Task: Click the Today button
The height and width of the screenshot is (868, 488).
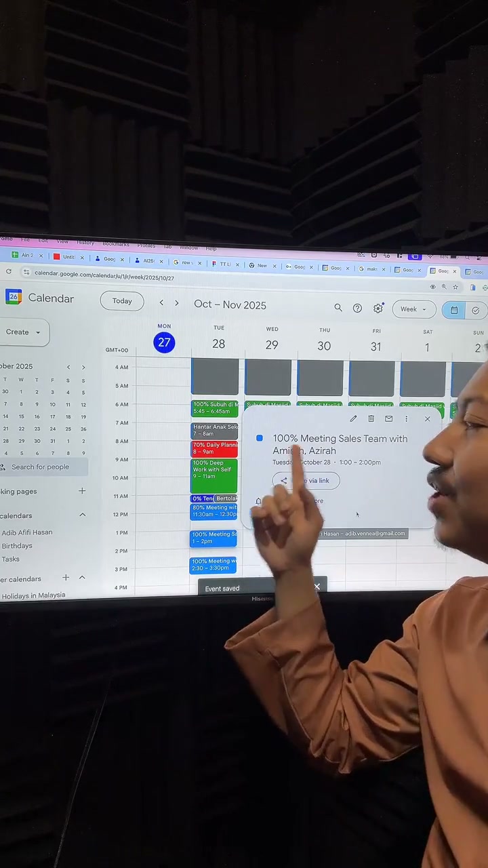Action: coord(122,301)
